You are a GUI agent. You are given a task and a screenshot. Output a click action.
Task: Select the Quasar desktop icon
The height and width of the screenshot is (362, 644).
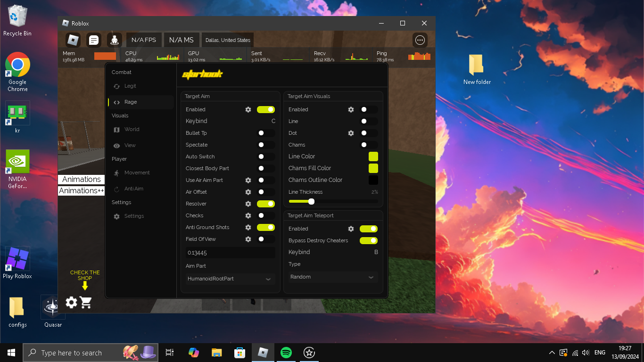click(53, 312)
